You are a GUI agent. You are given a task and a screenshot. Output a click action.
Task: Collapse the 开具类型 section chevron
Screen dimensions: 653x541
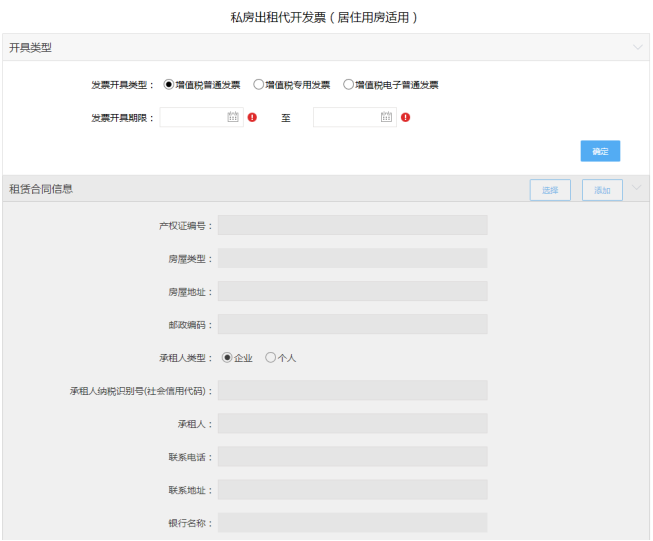(638, 47)
